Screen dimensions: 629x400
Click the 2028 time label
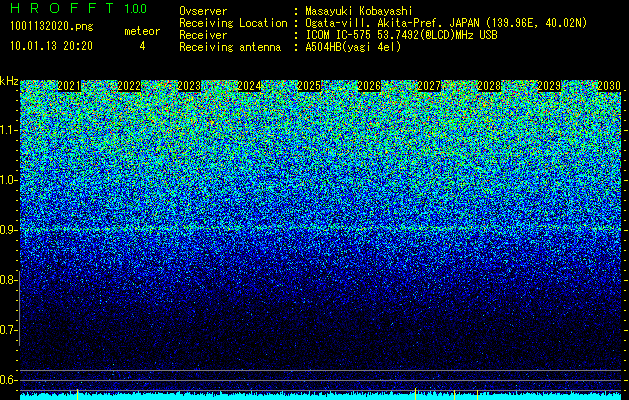[x=489, y=86]
